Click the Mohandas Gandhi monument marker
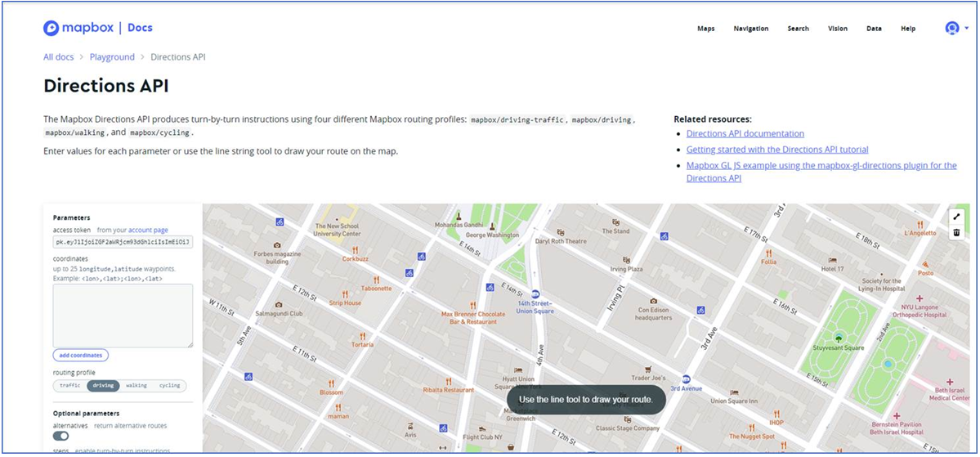The height and width of the screenshot is (457, 980). pyautogui.click(x=459, y=215)
